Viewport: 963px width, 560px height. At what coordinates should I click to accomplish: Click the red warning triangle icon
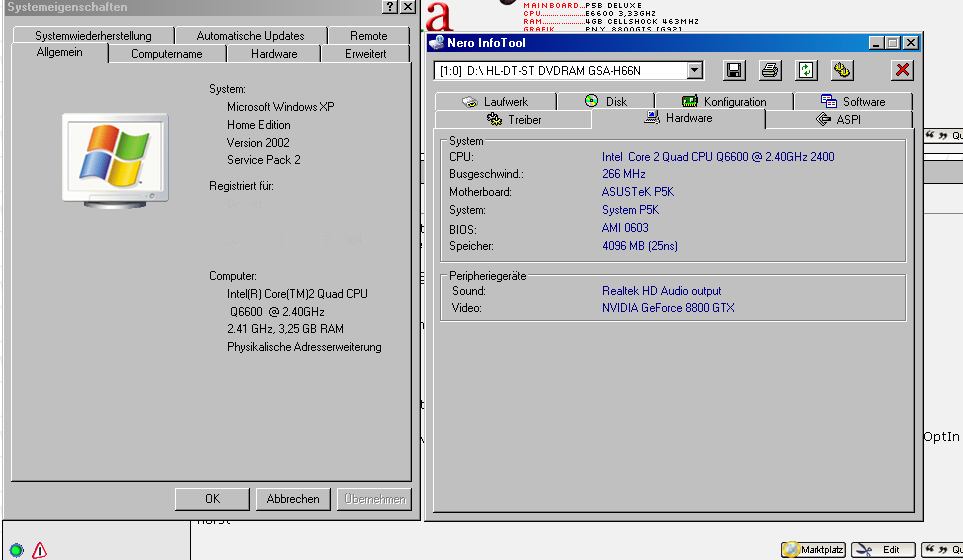39,550
